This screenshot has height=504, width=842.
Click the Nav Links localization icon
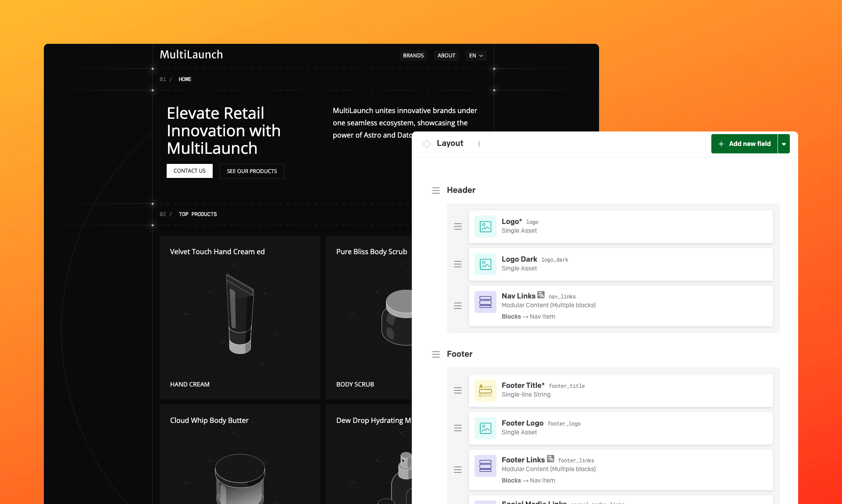(x=541, y=295)
